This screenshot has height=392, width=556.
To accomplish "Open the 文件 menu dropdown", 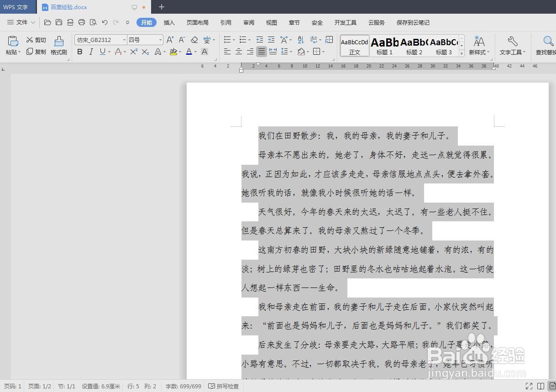I will tap(21, 22).
